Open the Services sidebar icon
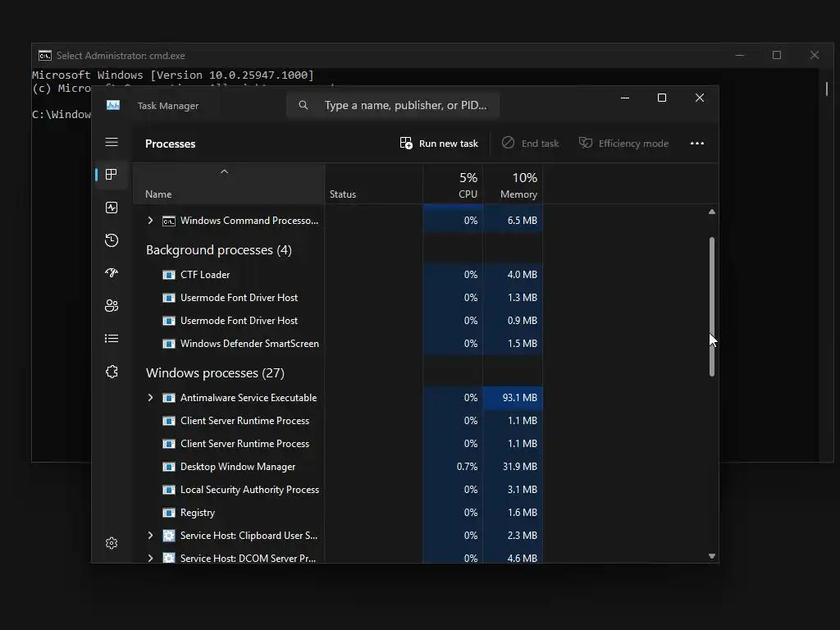 pyautogui.click(x=112, y=372)
